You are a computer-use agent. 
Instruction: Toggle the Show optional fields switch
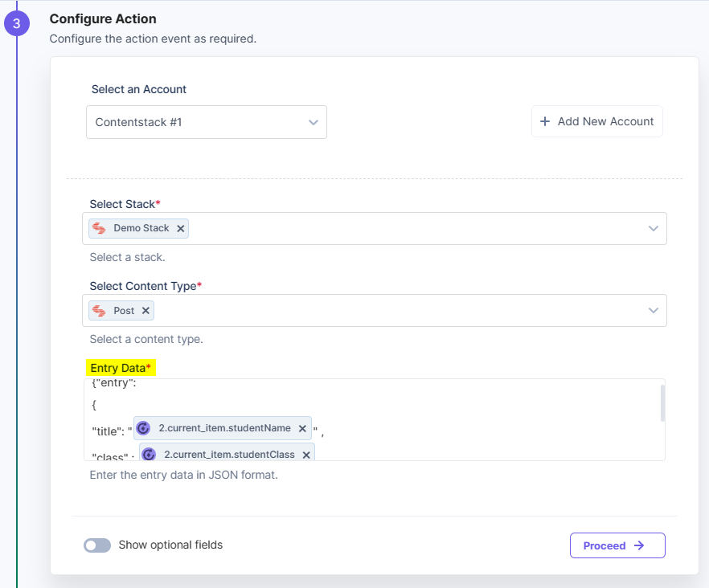coord(96,545)
